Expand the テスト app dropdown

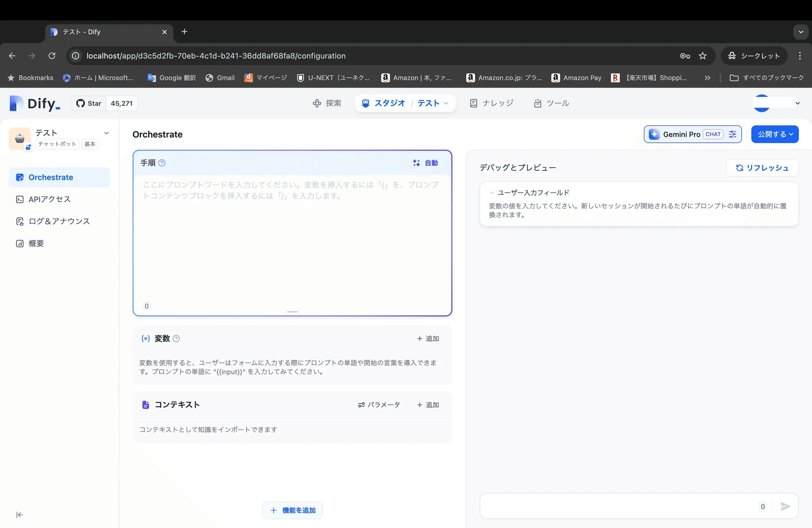(106, 133)
